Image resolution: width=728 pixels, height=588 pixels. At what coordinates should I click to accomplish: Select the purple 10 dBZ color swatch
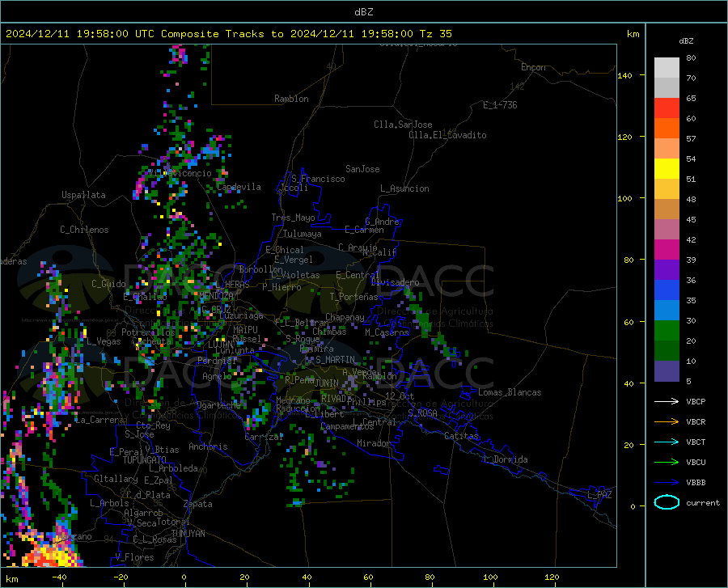click(x=667, y=371)
